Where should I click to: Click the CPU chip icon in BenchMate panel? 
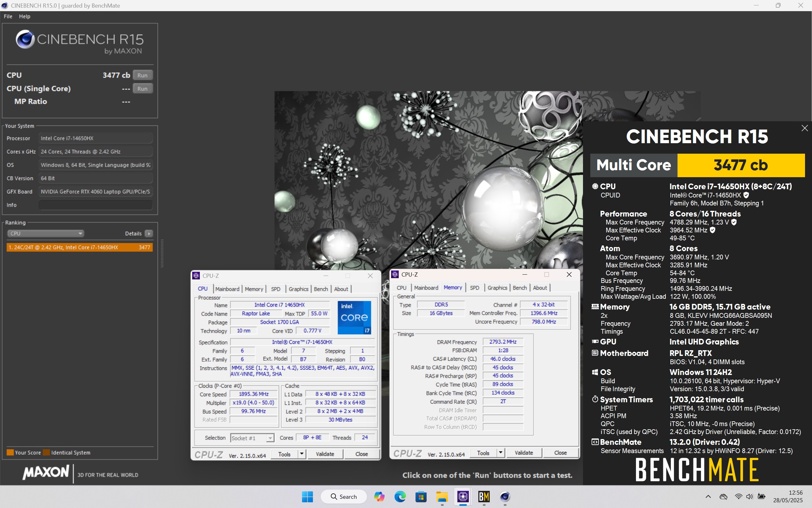pyautogui.click(x=595, y=186)
